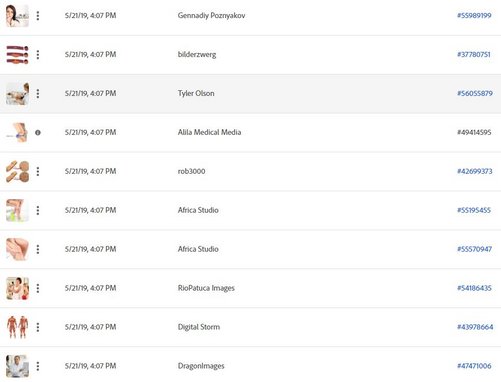
Task: Click info icon beside Alila Medical Media
Action: [x=38, y=132]
